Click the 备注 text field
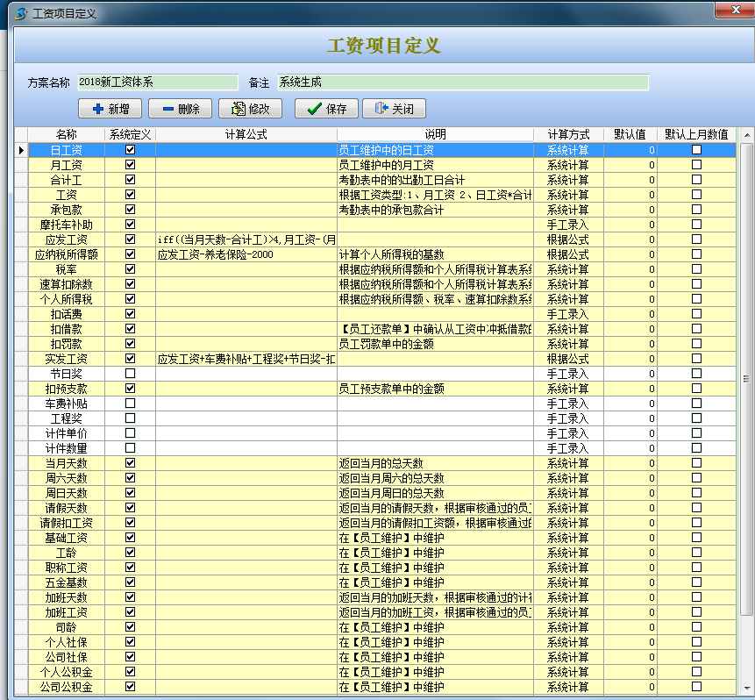Viewport: 755px width, 700px height. tap(462, 82)
